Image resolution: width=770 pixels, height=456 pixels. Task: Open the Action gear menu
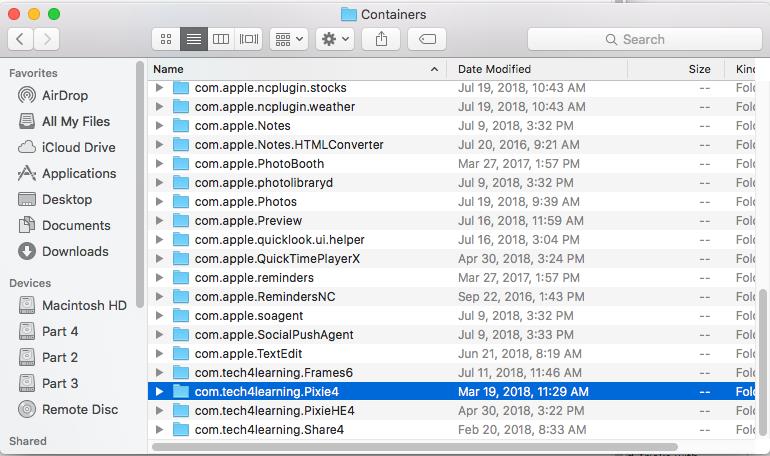[x=335, y=39]
